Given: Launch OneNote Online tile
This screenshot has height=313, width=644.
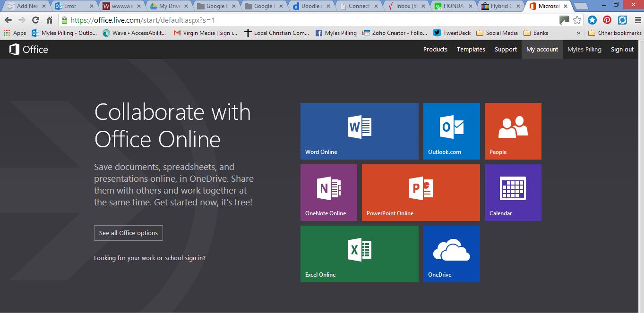Looking at the screenshot, I should pos(328,192).
